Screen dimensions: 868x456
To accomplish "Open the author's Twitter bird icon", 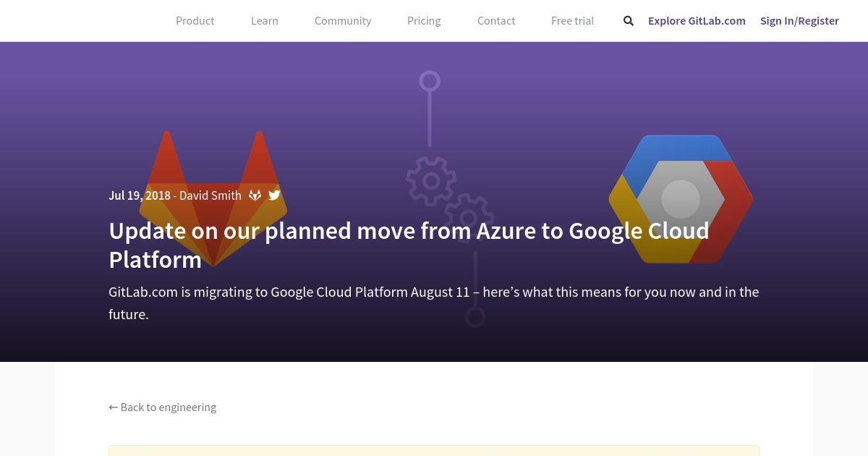I will click(274, 195).
